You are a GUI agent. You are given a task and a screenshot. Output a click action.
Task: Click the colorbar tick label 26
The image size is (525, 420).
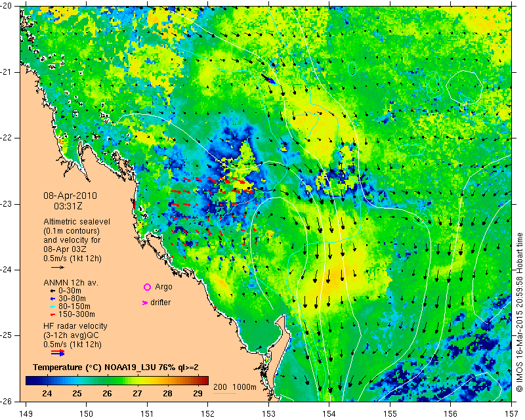[107, 394]
